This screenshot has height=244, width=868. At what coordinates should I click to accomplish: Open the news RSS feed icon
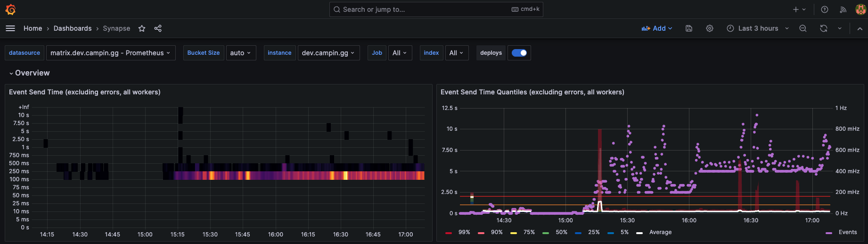(843, 9)
